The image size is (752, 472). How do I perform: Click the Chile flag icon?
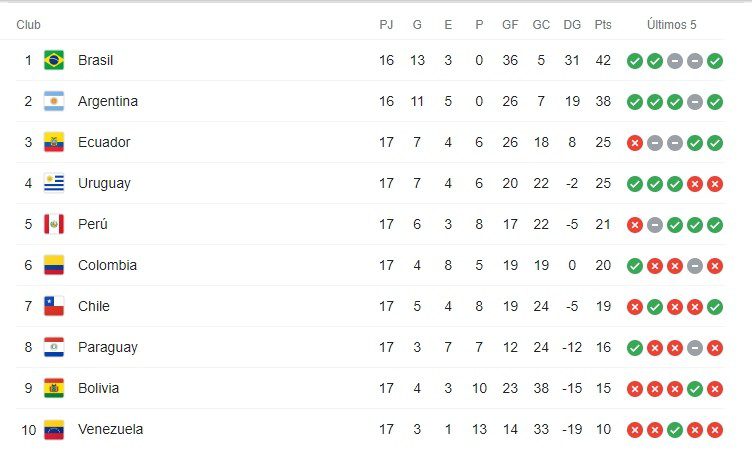click(x=54, y=307)
